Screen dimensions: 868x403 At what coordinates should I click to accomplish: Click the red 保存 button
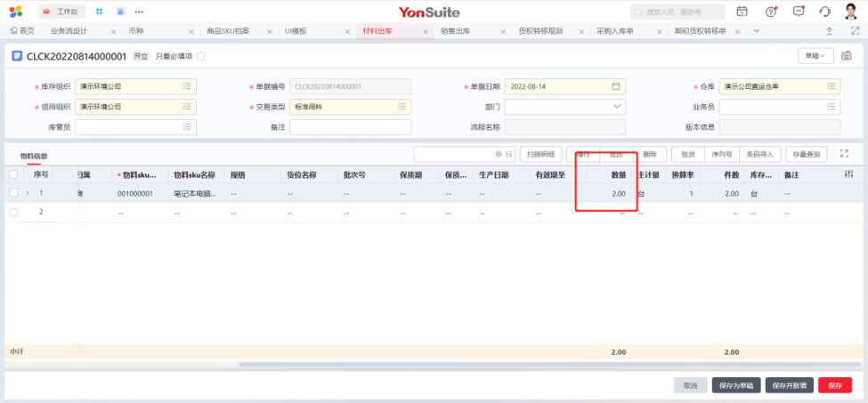(834, 385)
